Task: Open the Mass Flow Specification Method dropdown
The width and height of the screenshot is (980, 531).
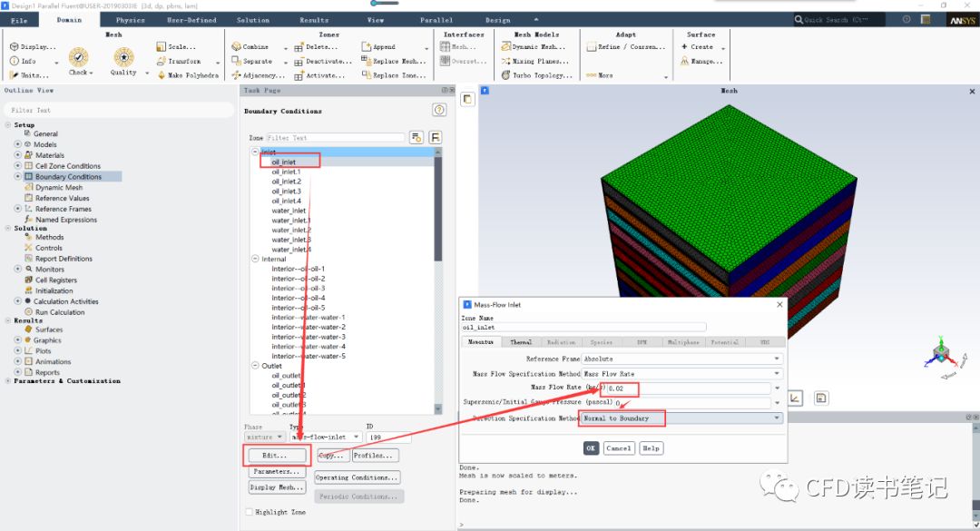Action: [681, 374]
